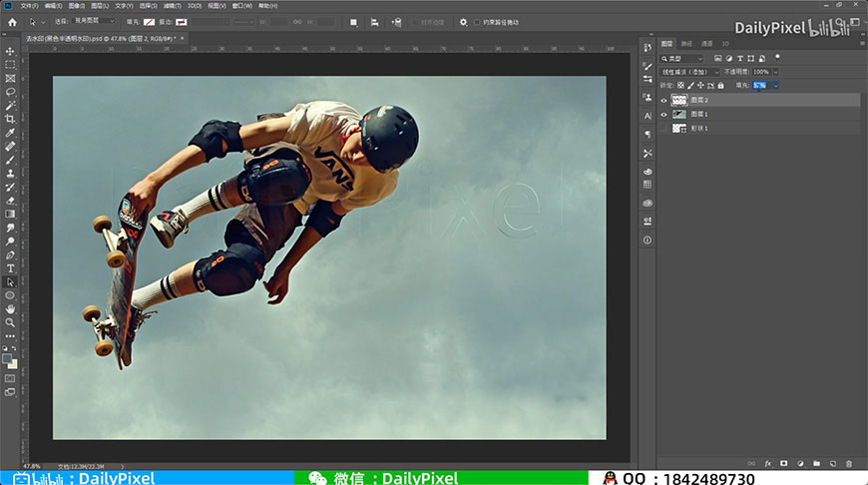This screenshot has height=485, width=868.
Task: Select the Smudge tool
Action: coord(10,228)
